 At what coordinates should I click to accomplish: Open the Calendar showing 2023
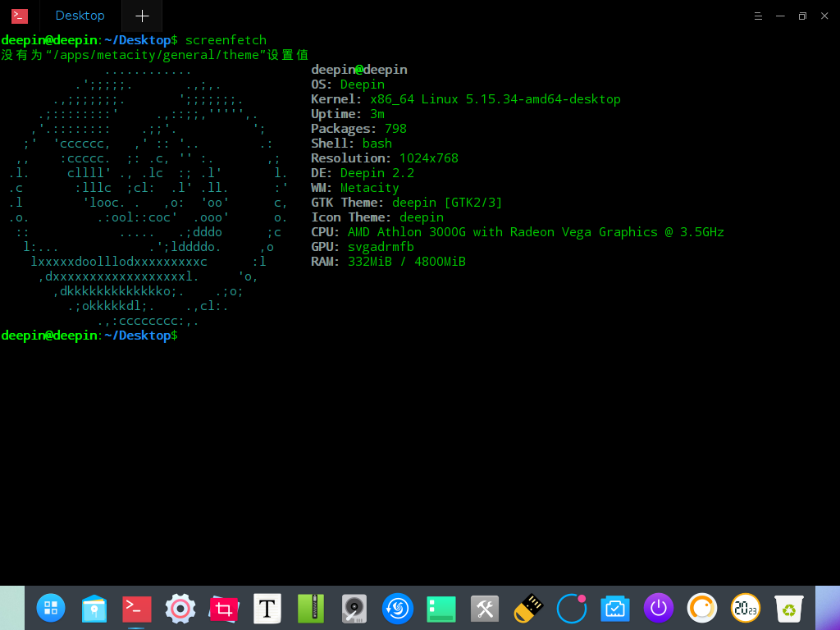click(x=745, y=609)
